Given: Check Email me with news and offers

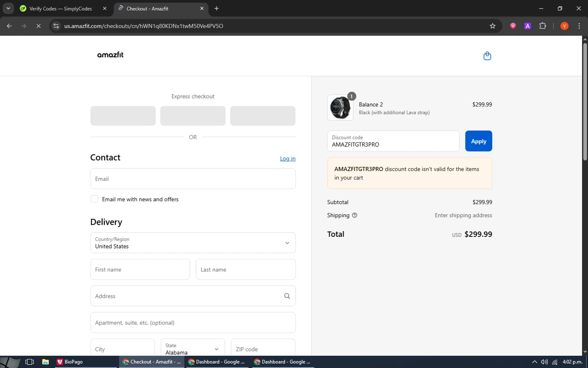Looking at the screenshot, I should pyautogui.click(x=94, y=199).
